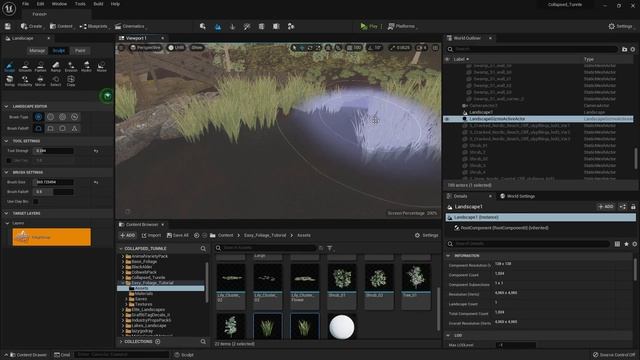Open Content Browser filter icon

329,248
